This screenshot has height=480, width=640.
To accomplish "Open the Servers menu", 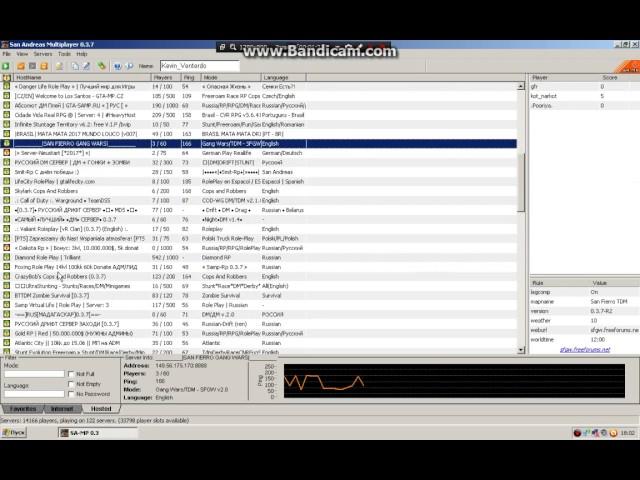I will pyautogui.click(x=43, y=54).
